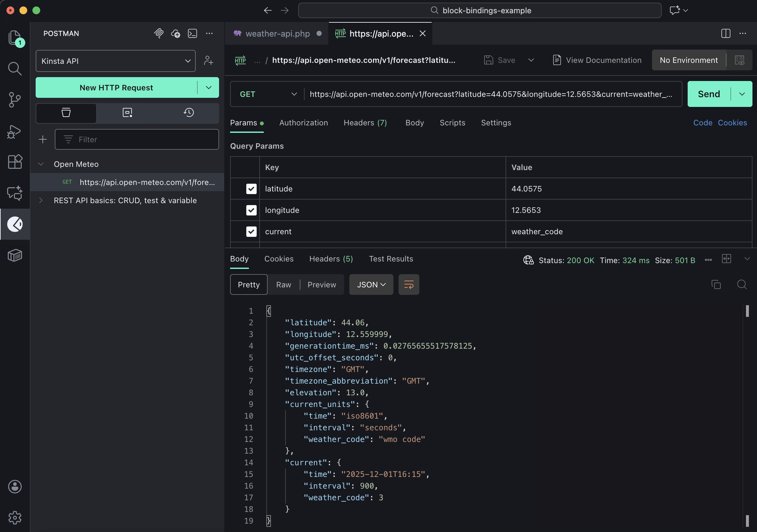Switch to the Authorization tab
The image size is (757, 532).
coord(304,122)
